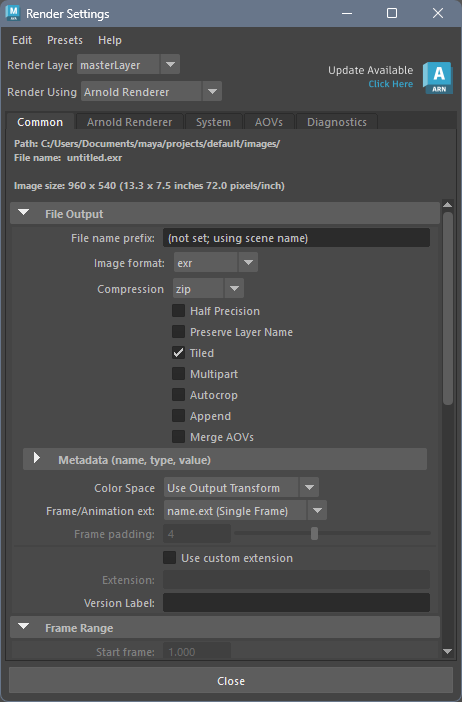Click the Update Available 'Click Here' link

tap(390, 84)
